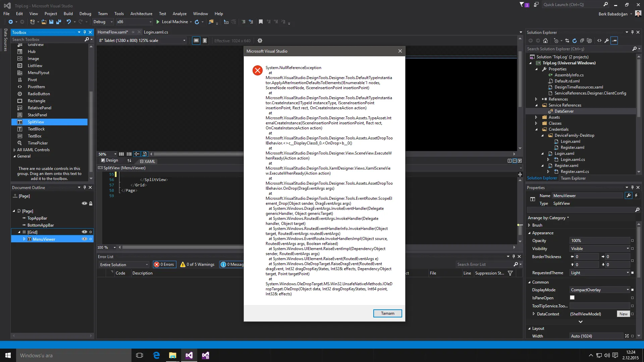Switch to the Login.xaml.cs tab
This screenshot has width=644, height=362.
click(x=156, y=32)
